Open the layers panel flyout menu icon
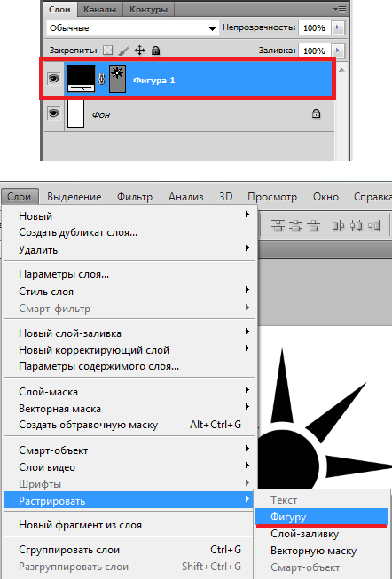This screenshot has height=579, width=392. [x=340, y=9]
